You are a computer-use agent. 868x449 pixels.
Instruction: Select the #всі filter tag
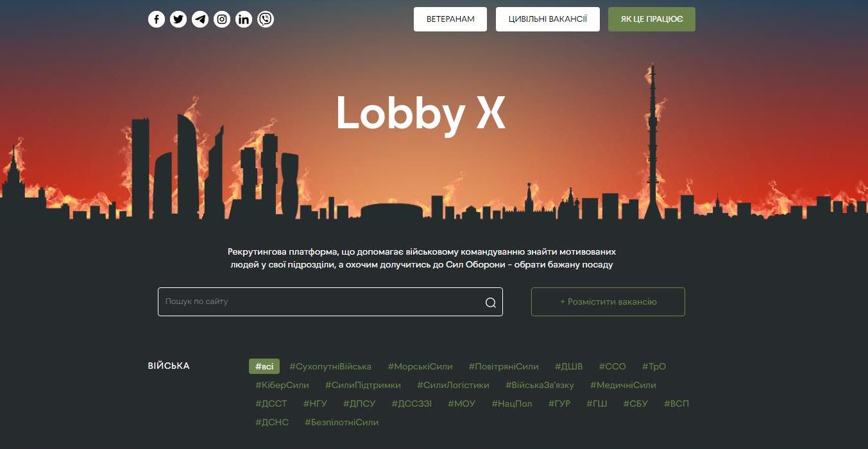[264, 366]
